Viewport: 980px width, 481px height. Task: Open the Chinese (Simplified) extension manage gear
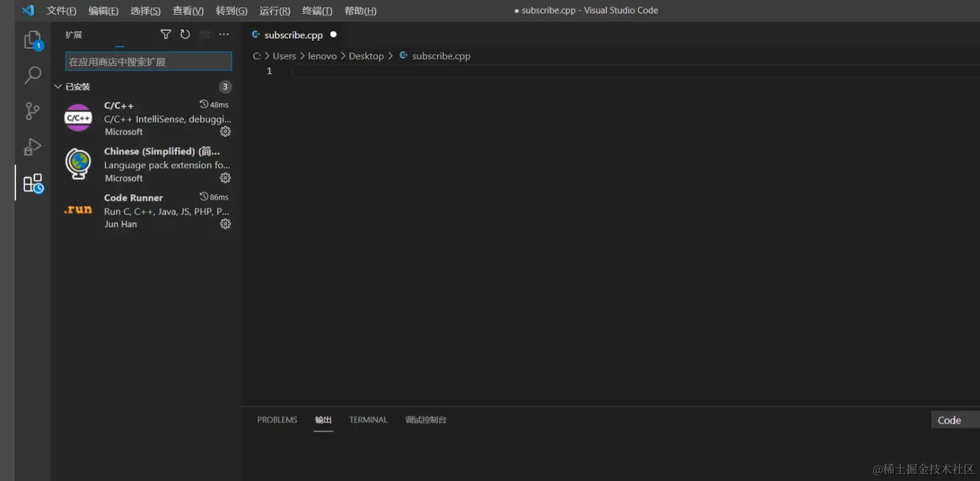coord(225,178)
